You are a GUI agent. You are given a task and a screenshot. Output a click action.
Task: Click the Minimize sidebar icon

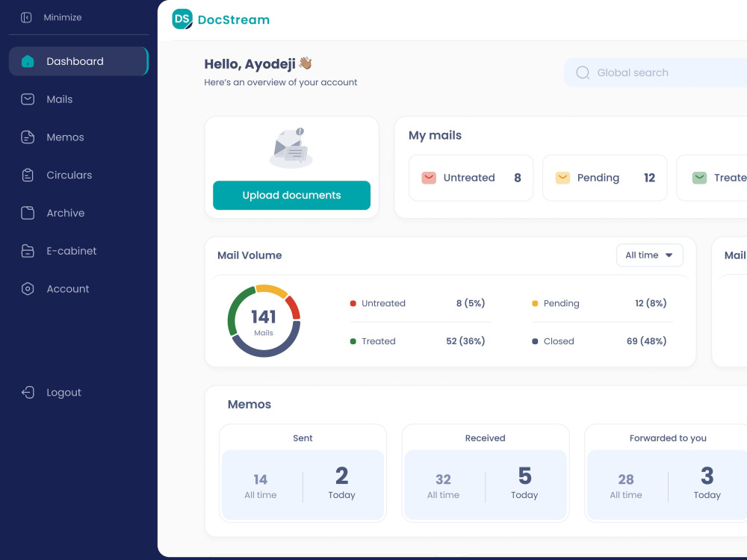(26, 18)
